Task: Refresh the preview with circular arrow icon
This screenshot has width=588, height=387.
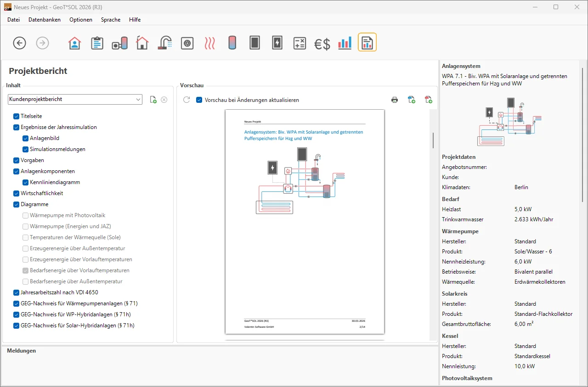Action: point(187,100)
